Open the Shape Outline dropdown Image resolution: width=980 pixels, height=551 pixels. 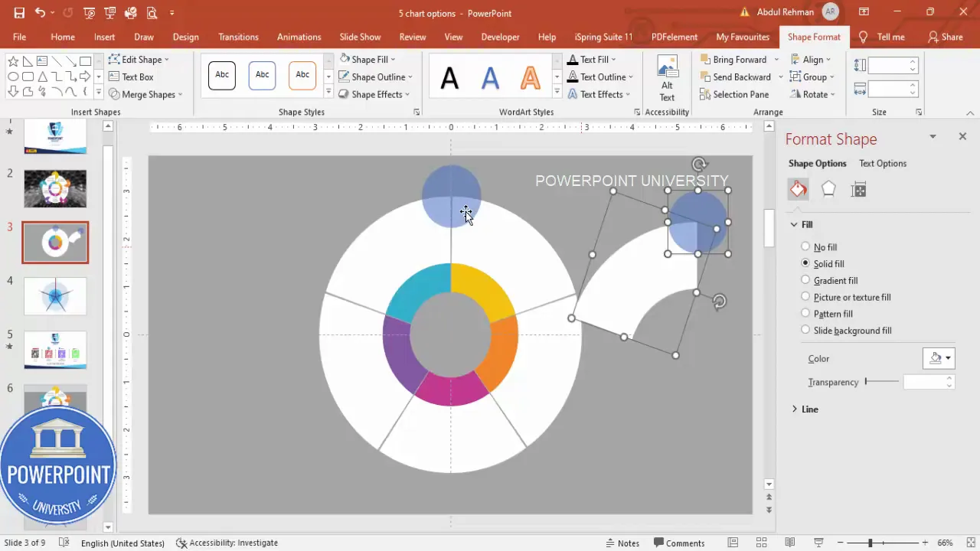376,77
